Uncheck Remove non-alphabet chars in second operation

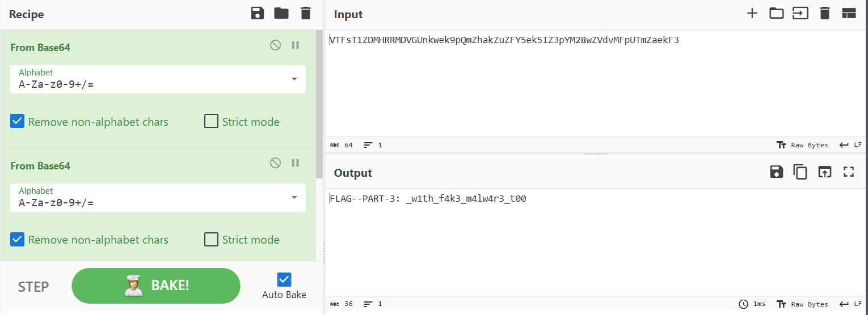18,240
